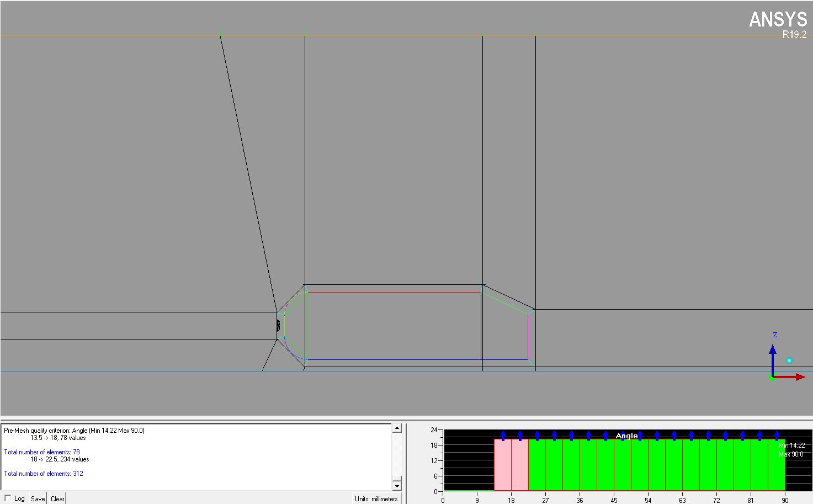
Task: Click the Angle histogram title
Action: coord(626,436)
